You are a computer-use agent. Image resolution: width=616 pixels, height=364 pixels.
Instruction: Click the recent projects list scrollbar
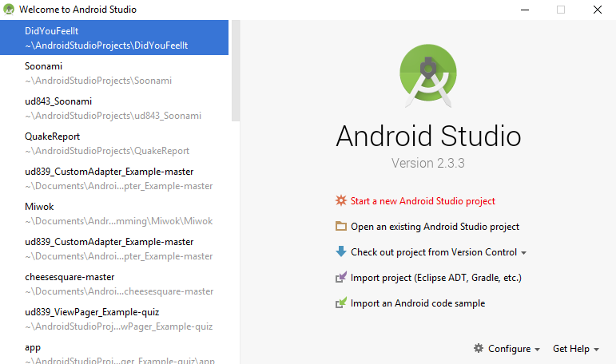(235, 72)
